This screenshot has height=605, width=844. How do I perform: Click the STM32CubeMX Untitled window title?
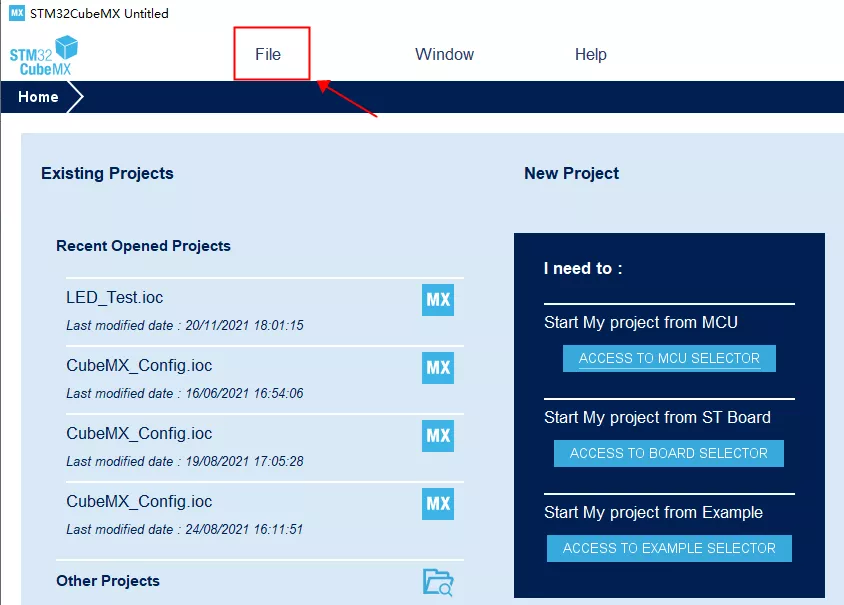click(99, 13)
